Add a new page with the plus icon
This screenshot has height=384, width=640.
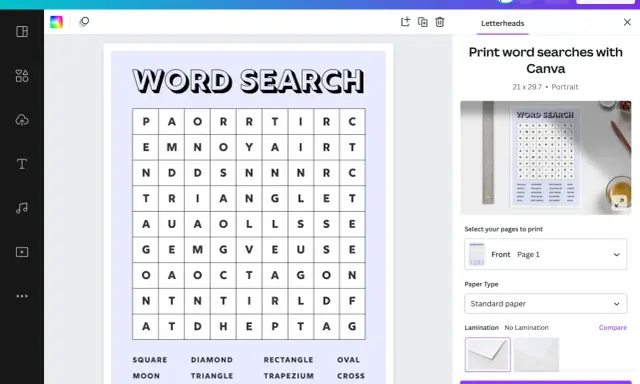(x=405, y=22)
